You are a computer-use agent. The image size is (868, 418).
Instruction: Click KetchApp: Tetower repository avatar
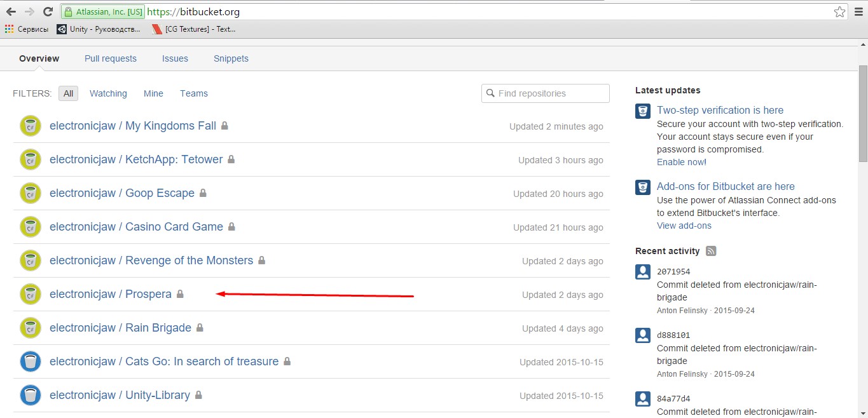tap(31, 159)
